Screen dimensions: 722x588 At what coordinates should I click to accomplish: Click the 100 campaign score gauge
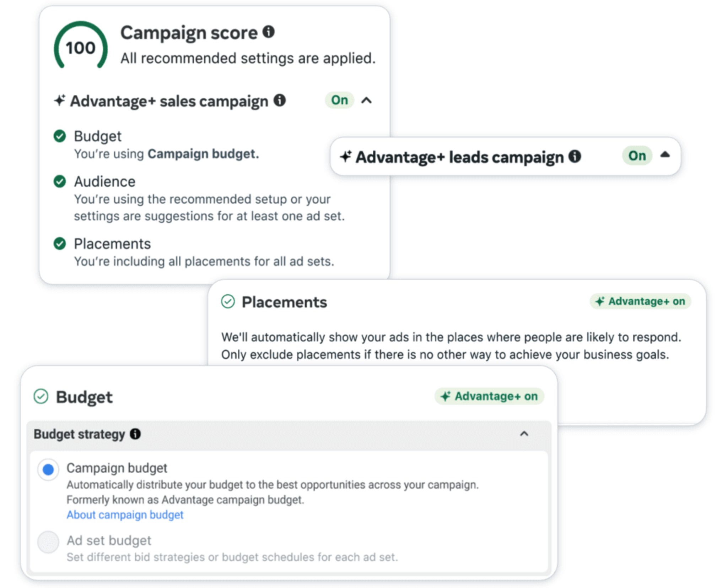coord(81,45)
